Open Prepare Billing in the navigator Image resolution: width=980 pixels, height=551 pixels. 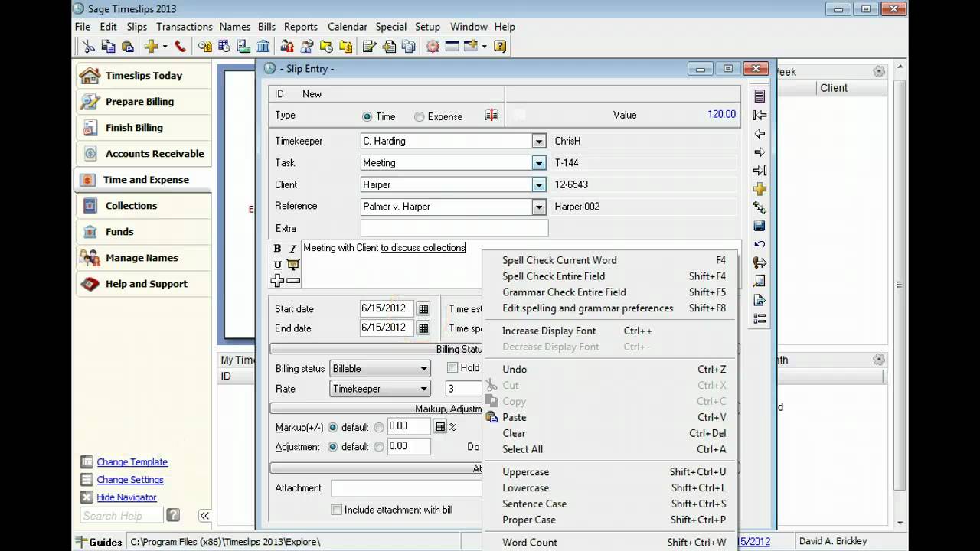(143, 102)
